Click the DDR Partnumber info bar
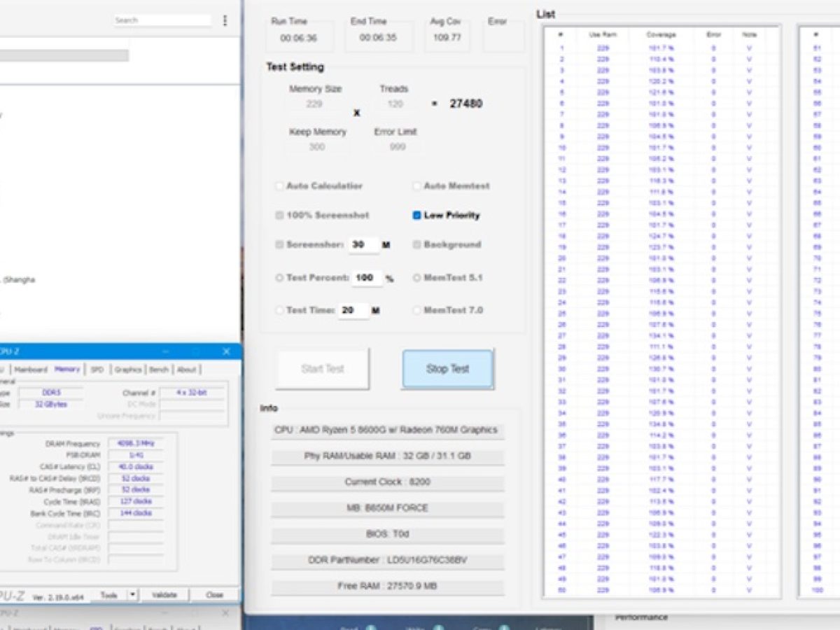 387,560
